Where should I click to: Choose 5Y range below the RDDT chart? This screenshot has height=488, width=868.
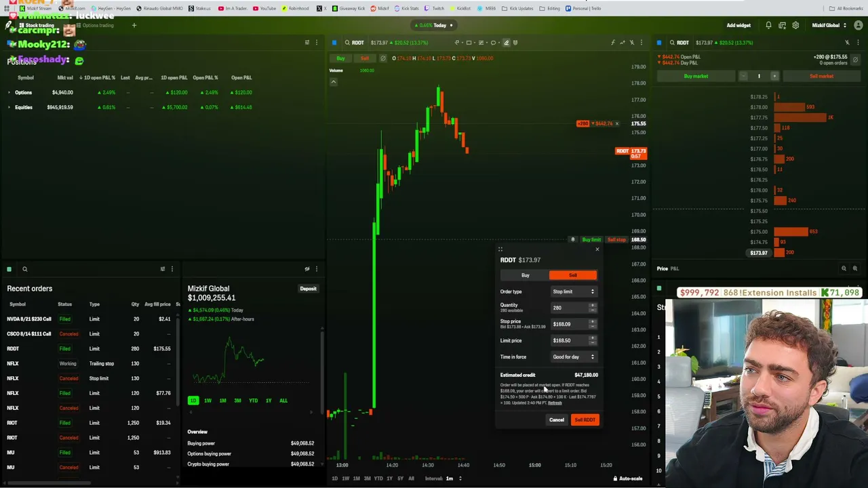[x=400, y=479]
